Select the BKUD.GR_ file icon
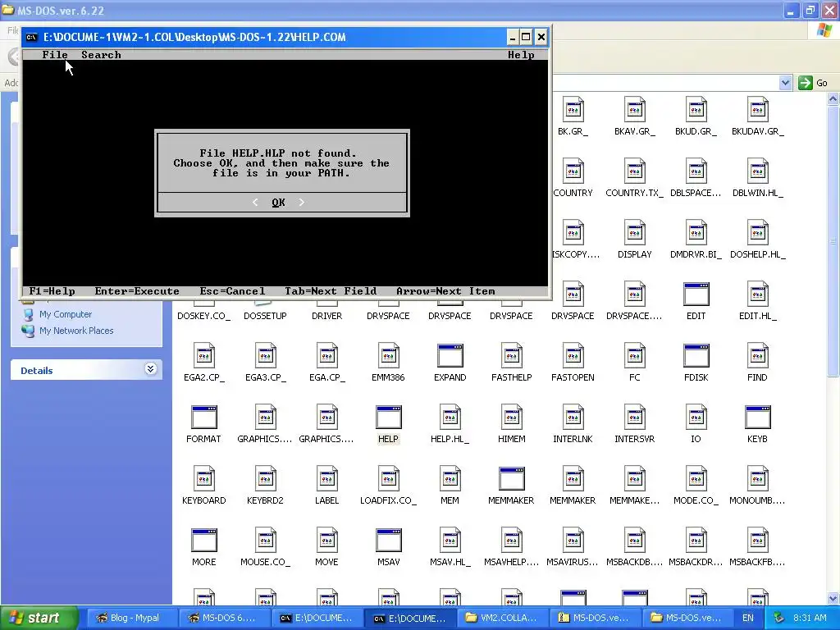840x630 pixels. point(696,110)
